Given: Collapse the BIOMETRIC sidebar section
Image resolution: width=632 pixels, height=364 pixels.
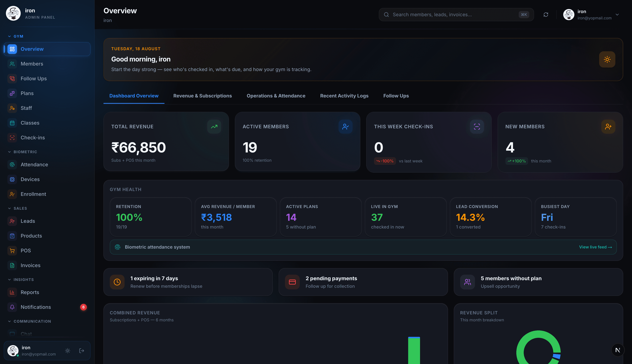Looking at the screenshot, I should click(23, 152).
